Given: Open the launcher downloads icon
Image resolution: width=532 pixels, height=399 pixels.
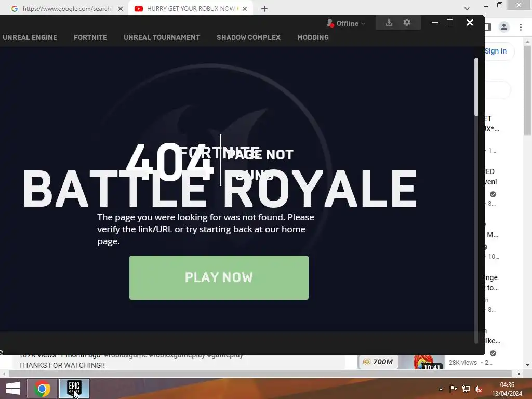Looking at the screenshot, I should pyautogui.click(x=389, y=23).
